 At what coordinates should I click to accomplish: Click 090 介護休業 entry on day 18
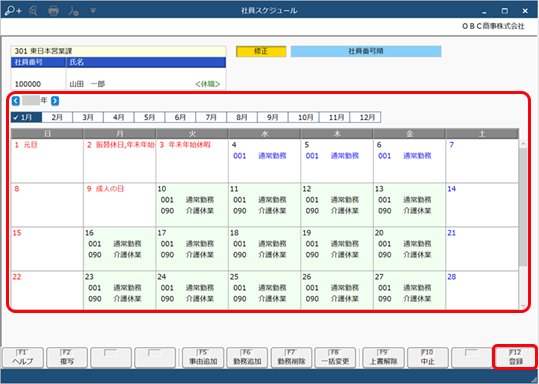click(260, 255)
